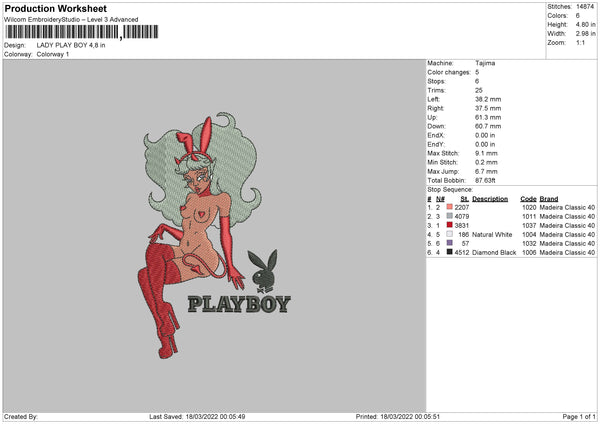600x424 pixels.
Task: Click thread code '1020'
Action: coord(529,207)
